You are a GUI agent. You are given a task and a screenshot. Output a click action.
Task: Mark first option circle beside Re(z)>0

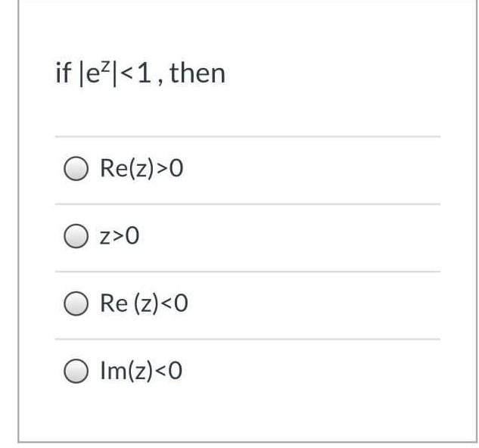point(76,169)
